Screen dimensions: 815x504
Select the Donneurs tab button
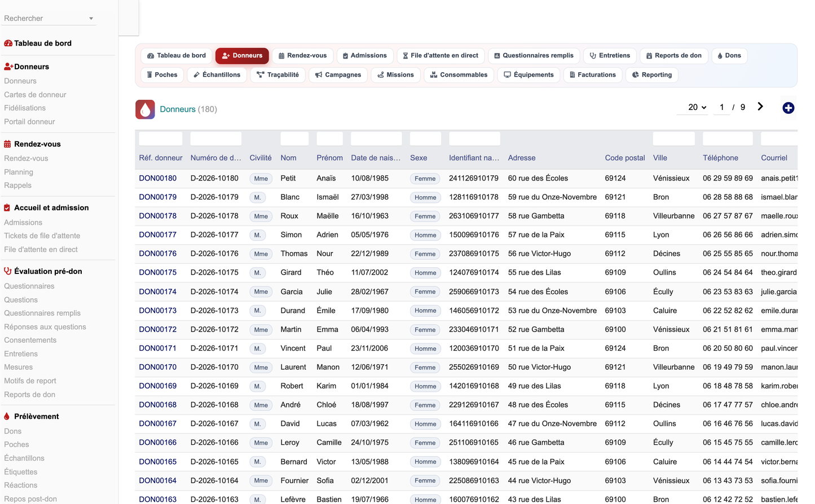point(242,56)
